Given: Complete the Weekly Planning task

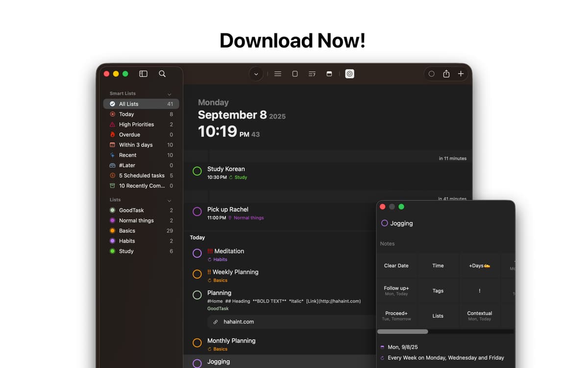Looking at the screenshot, I should [x=197, y=274].
